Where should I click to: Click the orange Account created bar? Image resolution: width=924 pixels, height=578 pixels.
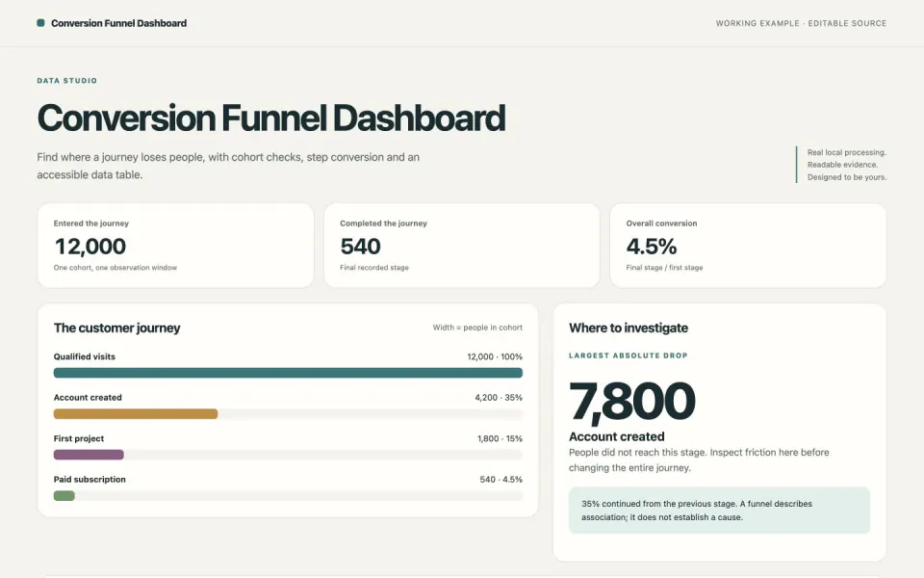pyautogui.click(x=136, y=414)
